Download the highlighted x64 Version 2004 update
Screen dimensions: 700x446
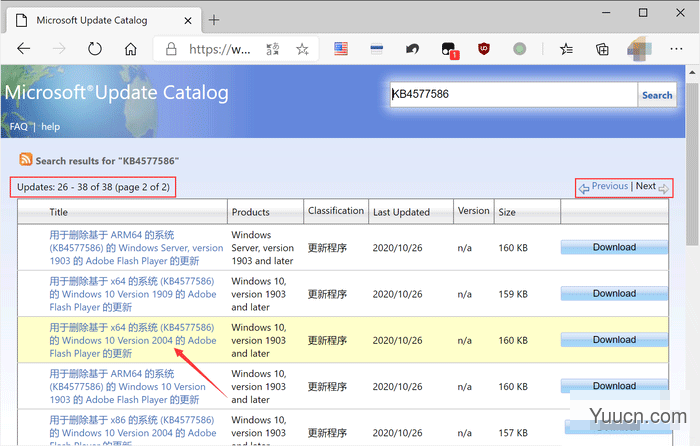[x=614, y=340]
